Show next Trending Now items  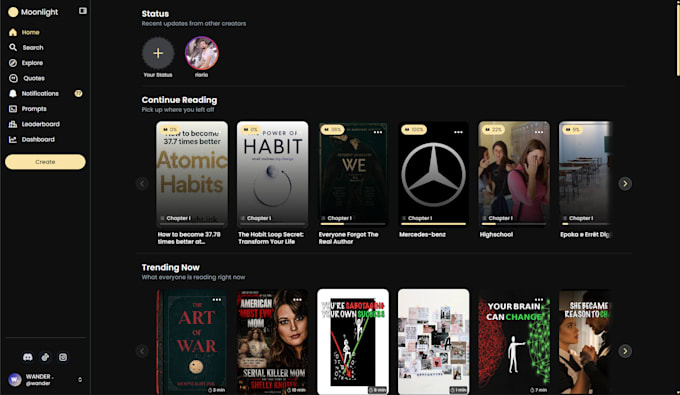pyautogui.click(x=625, y=351)
